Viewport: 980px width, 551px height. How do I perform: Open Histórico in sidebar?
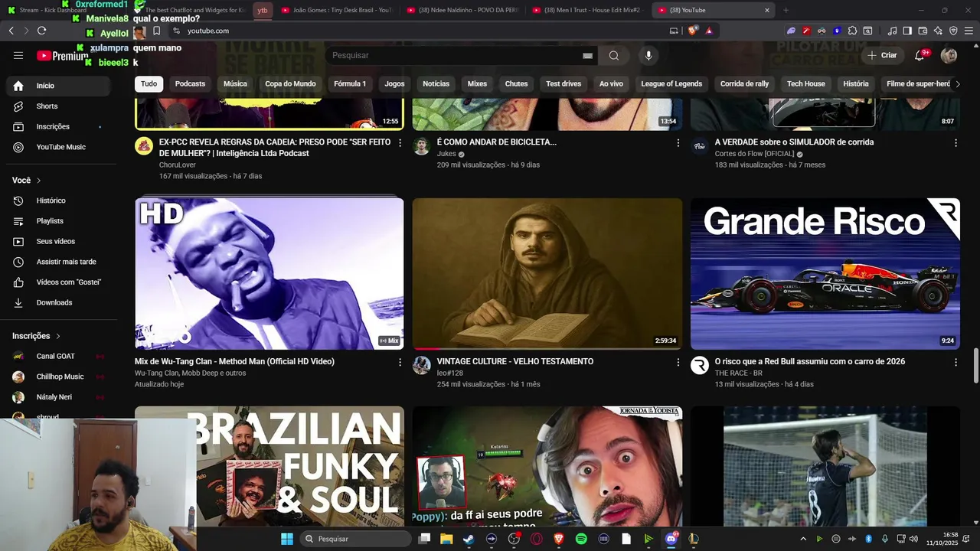click(60, 201)
